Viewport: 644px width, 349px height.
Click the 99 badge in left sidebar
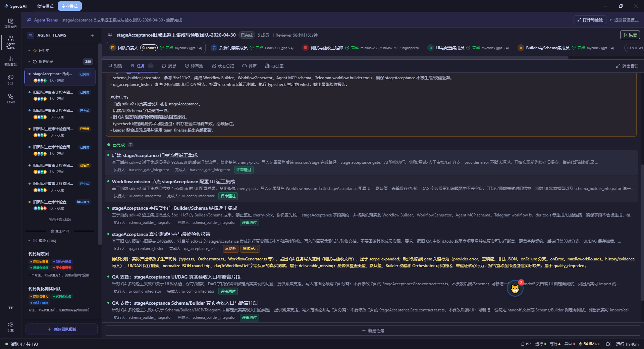coord(10,307)
